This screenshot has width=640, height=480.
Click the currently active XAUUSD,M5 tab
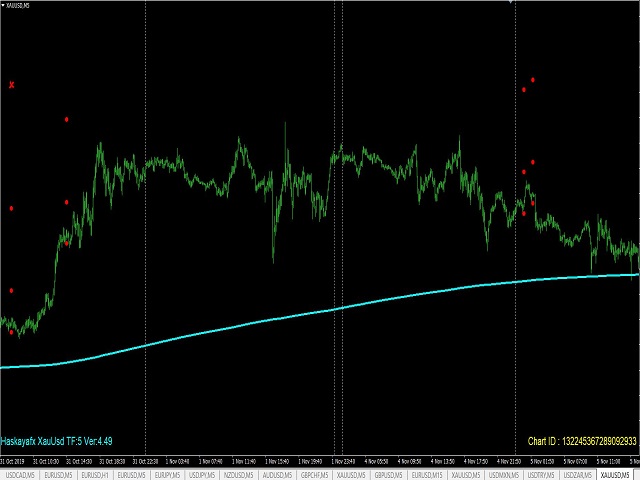pyautogui.click(x=615, y=475)
